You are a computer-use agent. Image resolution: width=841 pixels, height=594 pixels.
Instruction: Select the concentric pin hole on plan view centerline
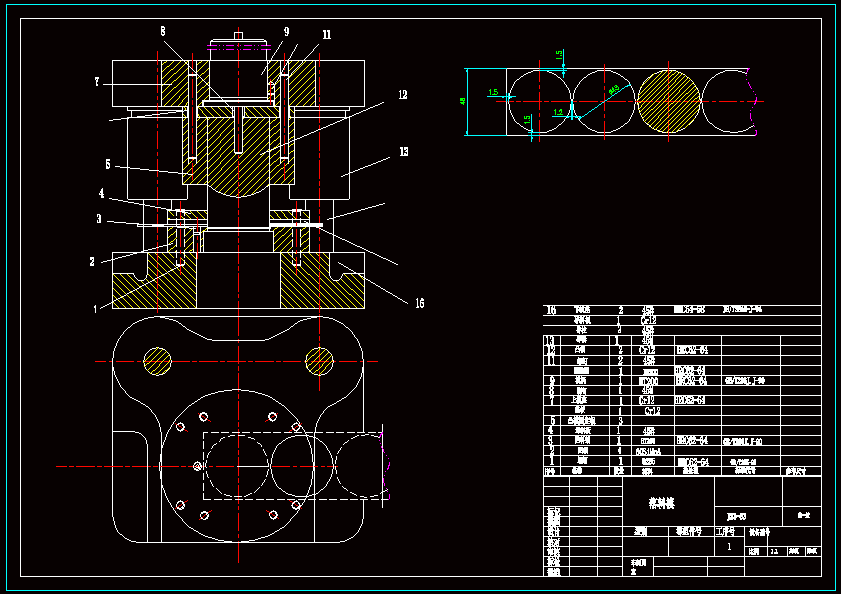pyautogui.click(x=197, y=466)
